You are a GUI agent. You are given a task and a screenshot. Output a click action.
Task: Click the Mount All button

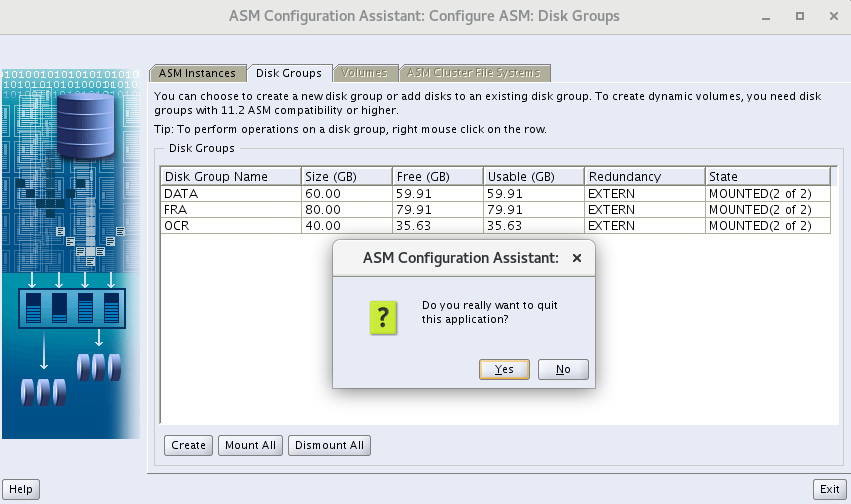click(x=251, y=445)
